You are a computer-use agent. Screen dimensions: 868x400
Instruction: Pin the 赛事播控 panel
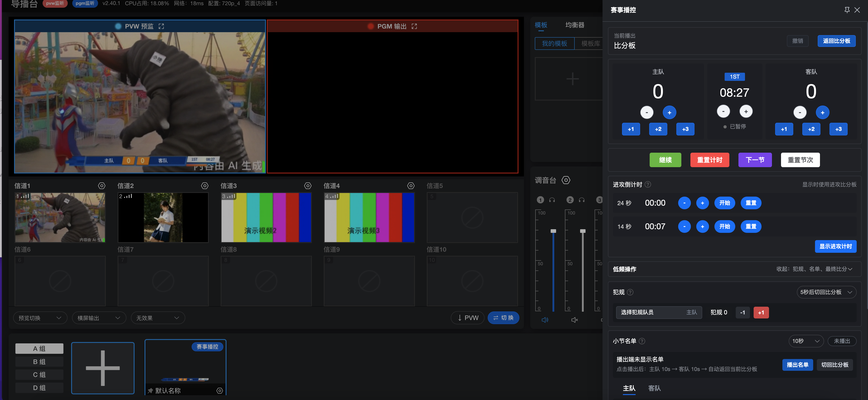[x=847, y=10]
